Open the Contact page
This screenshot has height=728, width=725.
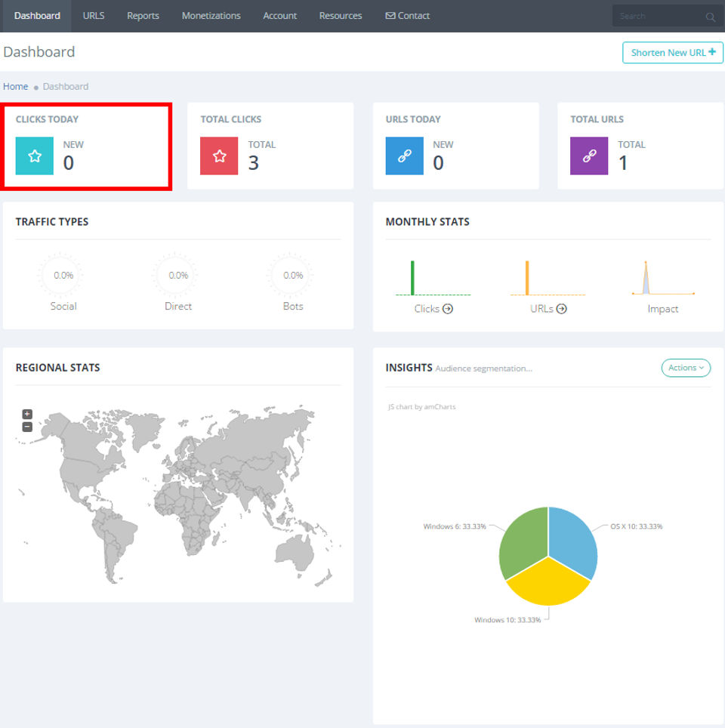(407, 16)
